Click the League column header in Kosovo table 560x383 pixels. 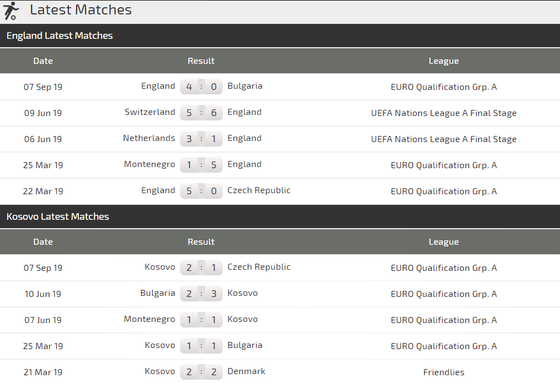coord(444,242)
